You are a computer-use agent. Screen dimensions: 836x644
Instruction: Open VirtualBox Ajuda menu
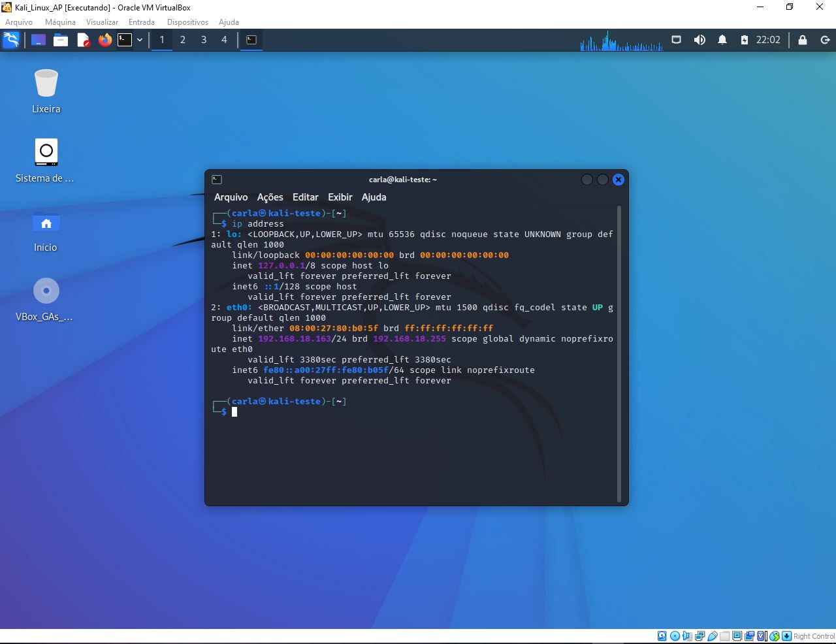click(x=229, y=22)
